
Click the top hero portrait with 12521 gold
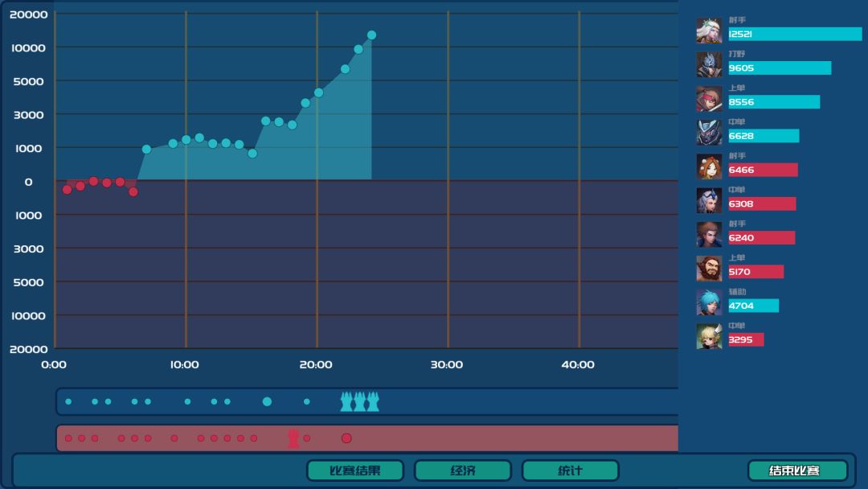point(709,31)
